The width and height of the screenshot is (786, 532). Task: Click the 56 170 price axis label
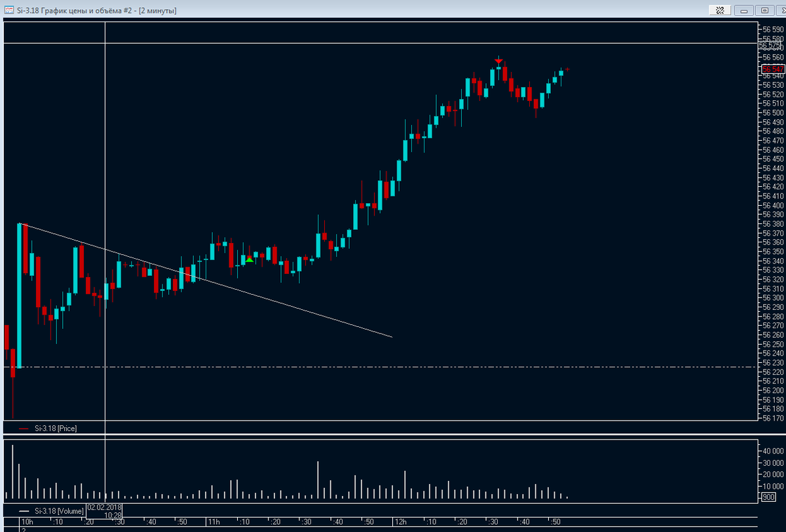point(772,417)
